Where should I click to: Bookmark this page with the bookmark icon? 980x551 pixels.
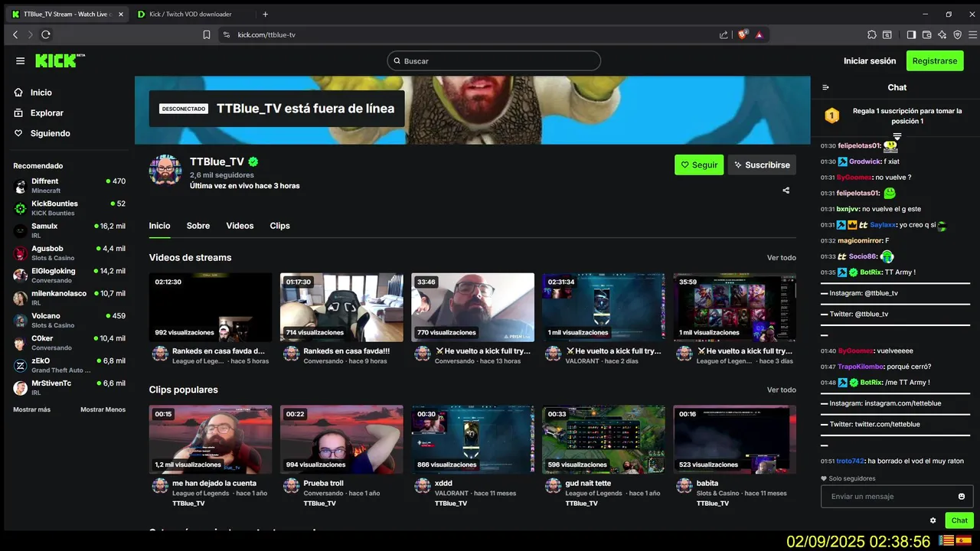(206, 34)
